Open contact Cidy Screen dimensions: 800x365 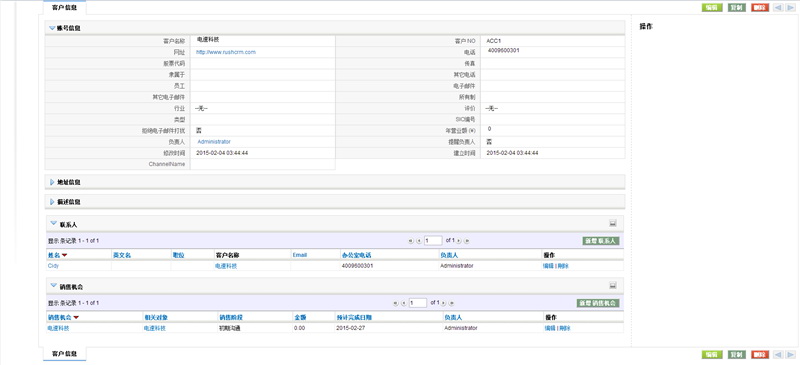tap(54, 266)
